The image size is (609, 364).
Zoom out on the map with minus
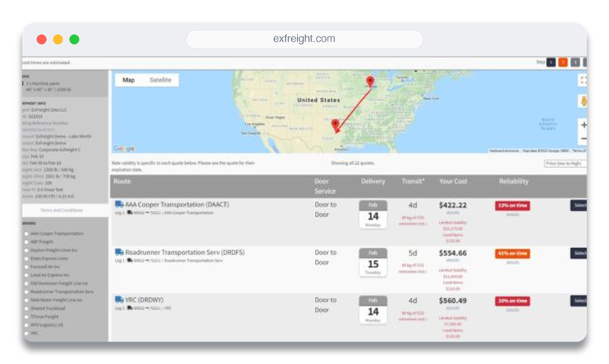pyautogui.click(x=583, y=138)
